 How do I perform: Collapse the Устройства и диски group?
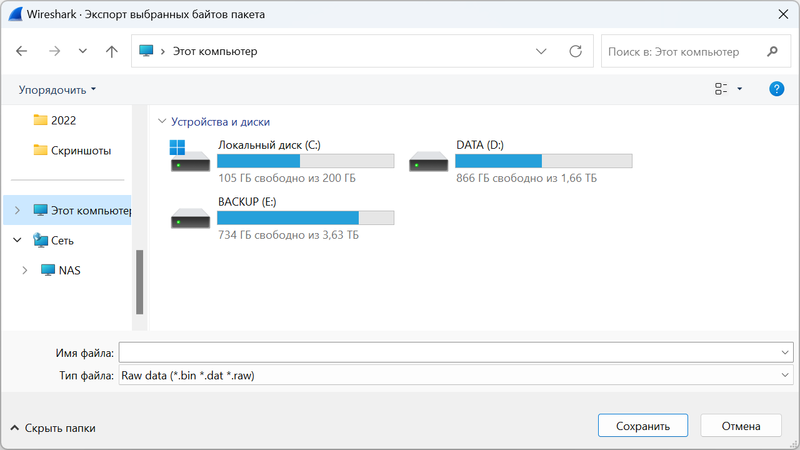click(x=162, y=121)
